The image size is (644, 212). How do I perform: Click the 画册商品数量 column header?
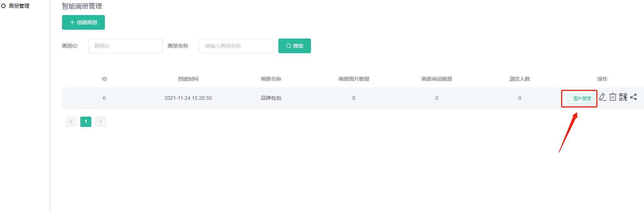436,79
